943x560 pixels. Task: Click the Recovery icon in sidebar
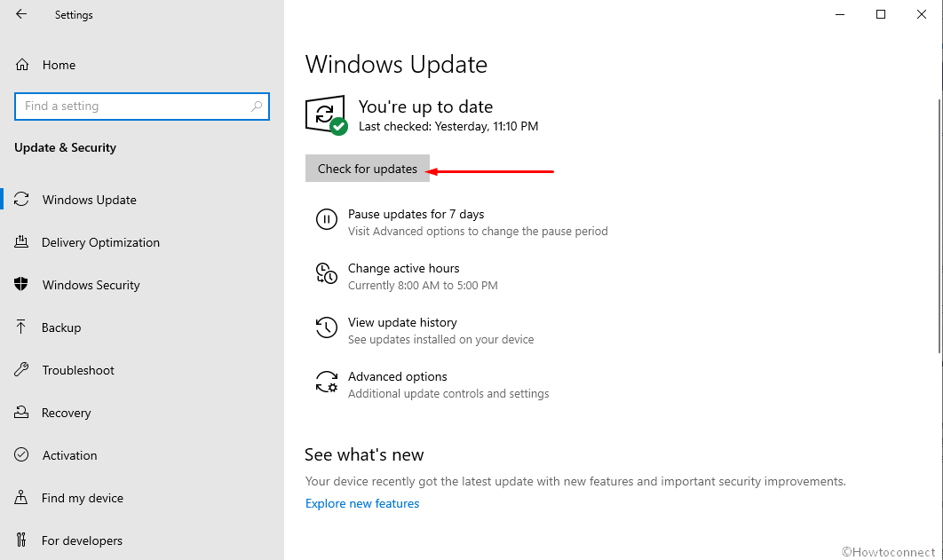coord(21,412)
